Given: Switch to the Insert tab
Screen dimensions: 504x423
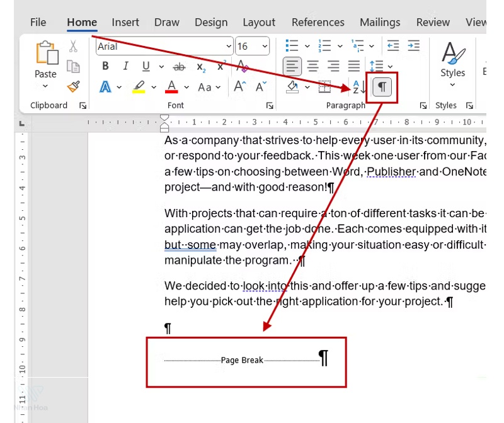Looking at the screenshot, I should 125,22.
